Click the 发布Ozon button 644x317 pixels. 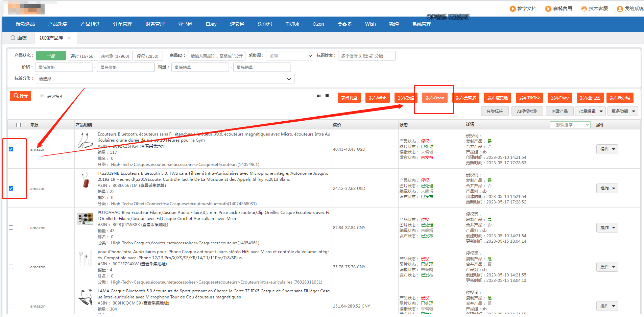tap(435, 98)
